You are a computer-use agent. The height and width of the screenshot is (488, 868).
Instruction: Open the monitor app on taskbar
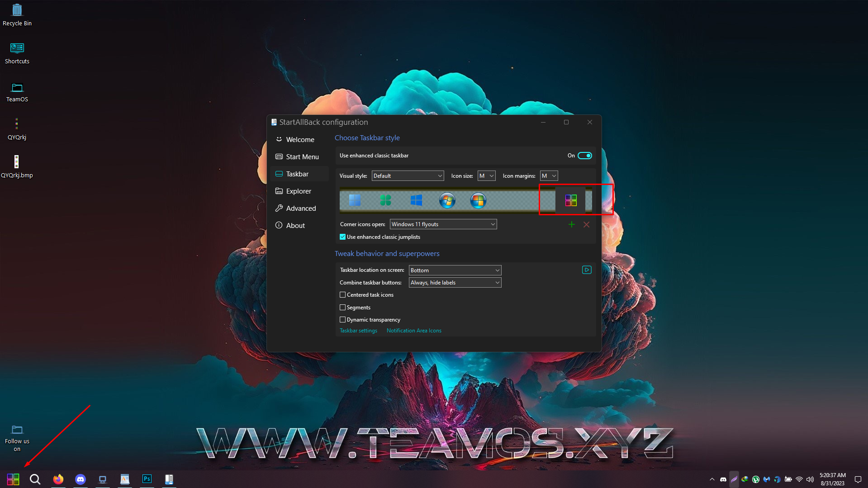[103, 479]
